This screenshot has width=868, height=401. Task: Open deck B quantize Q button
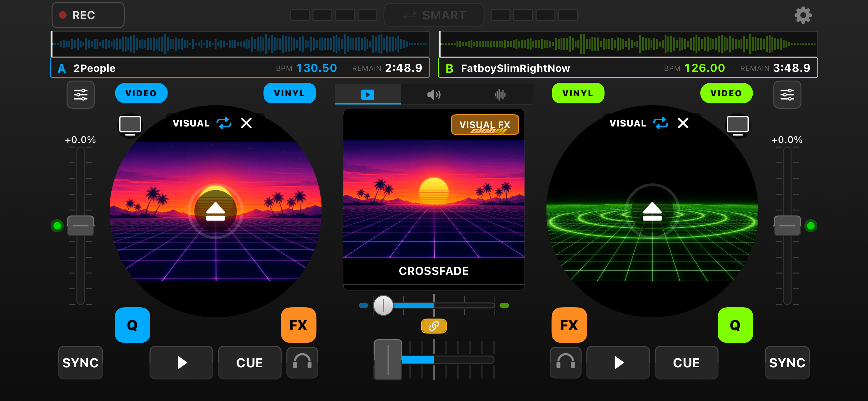735,325
